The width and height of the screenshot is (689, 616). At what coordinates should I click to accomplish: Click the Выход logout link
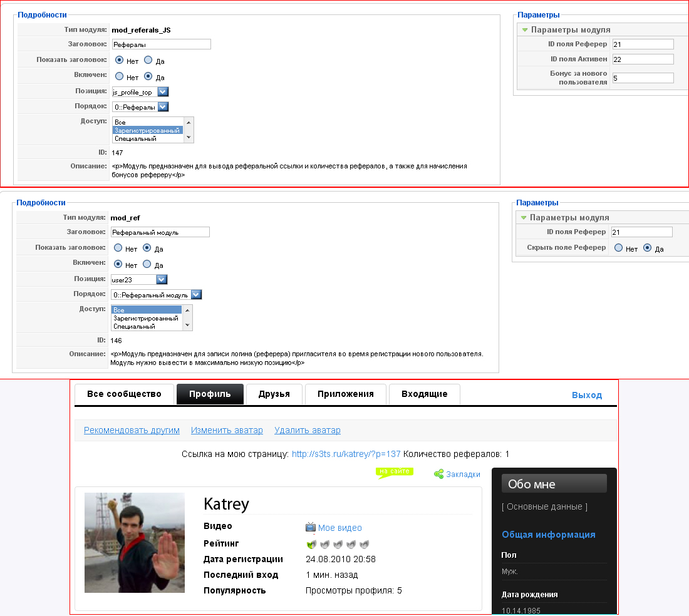coord(587,395)
